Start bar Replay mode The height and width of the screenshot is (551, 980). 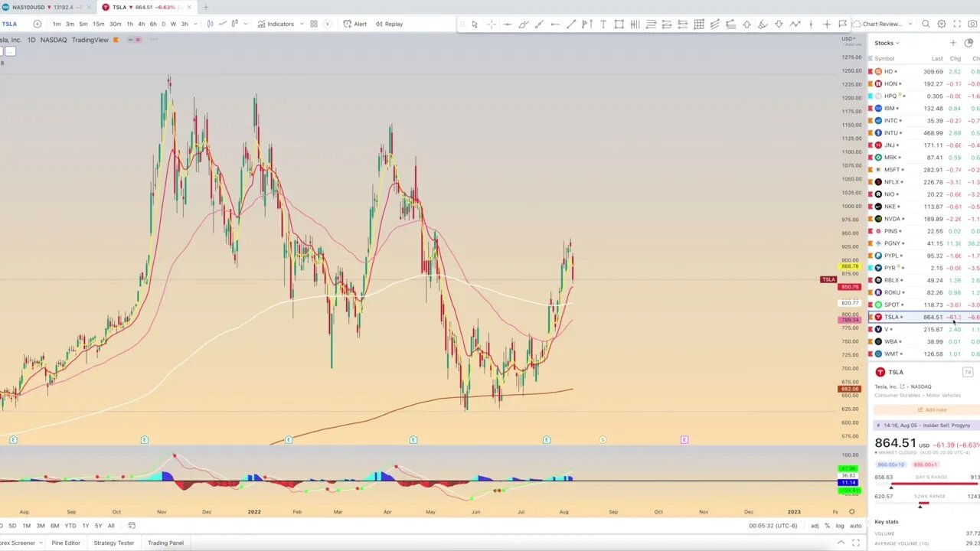tap(389, 24)
